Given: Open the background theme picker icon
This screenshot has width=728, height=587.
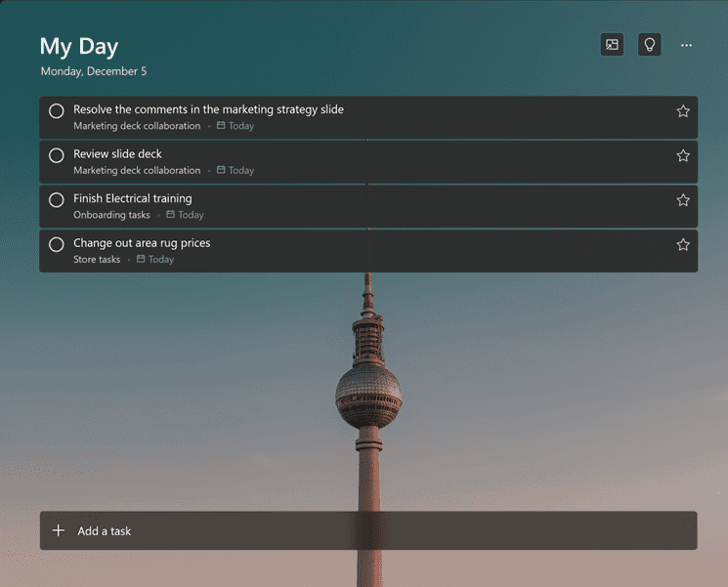Looking at the screenshot, I should click(x=612, y=45).
